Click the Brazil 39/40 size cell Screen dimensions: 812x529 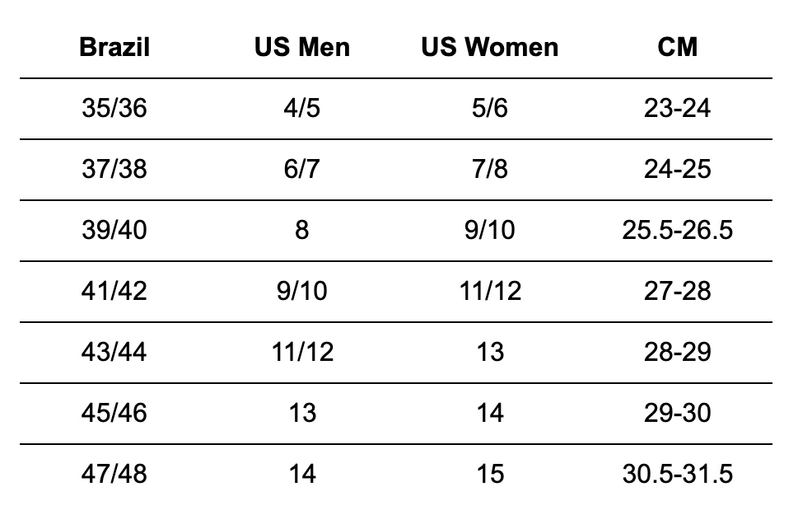114,230
